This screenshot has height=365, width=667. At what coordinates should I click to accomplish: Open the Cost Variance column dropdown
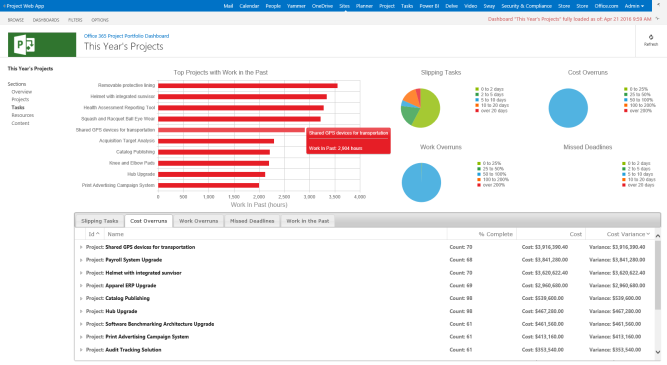point(648,234)
